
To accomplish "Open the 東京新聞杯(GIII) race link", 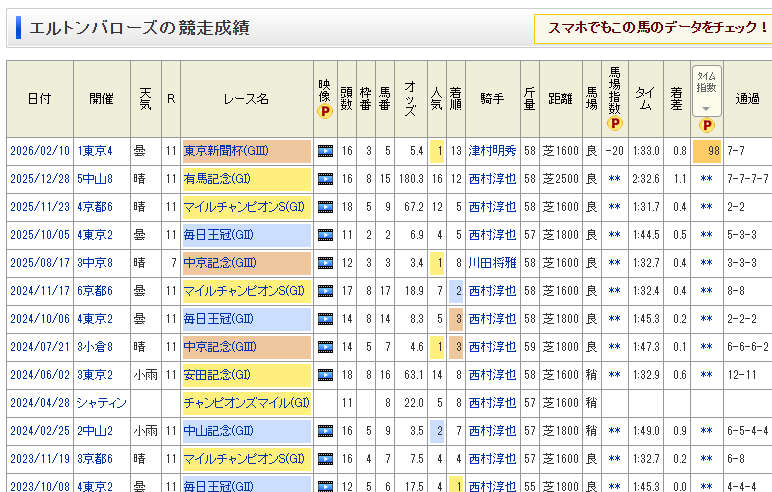I will tap(232, 151).
